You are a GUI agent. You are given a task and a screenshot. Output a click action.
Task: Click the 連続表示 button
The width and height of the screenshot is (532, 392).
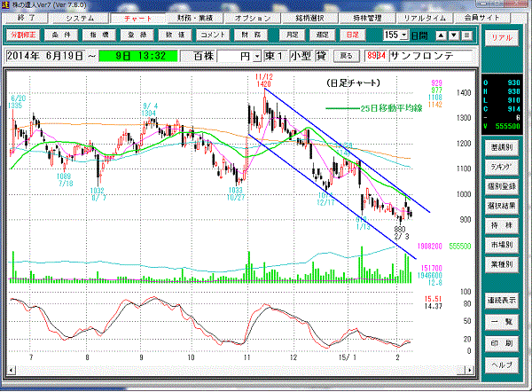[502, 301]
